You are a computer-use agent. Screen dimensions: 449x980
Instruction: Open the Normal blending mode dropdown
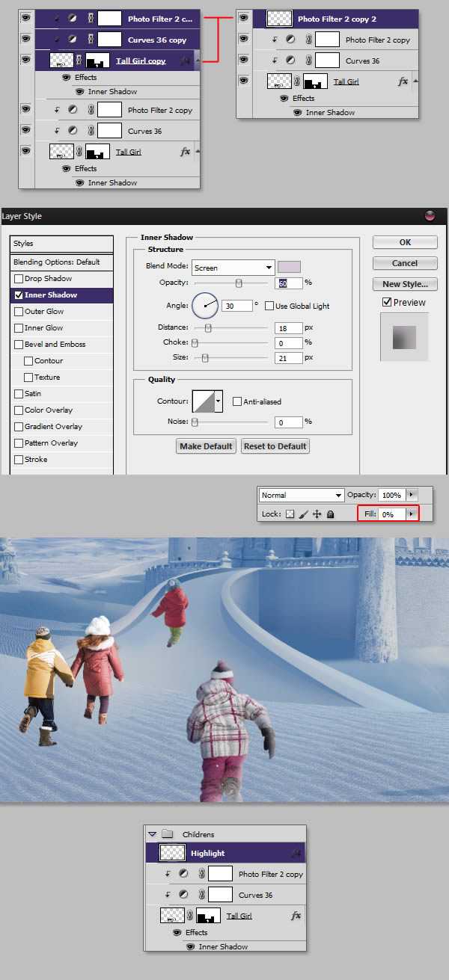click(x=302, y=495)
